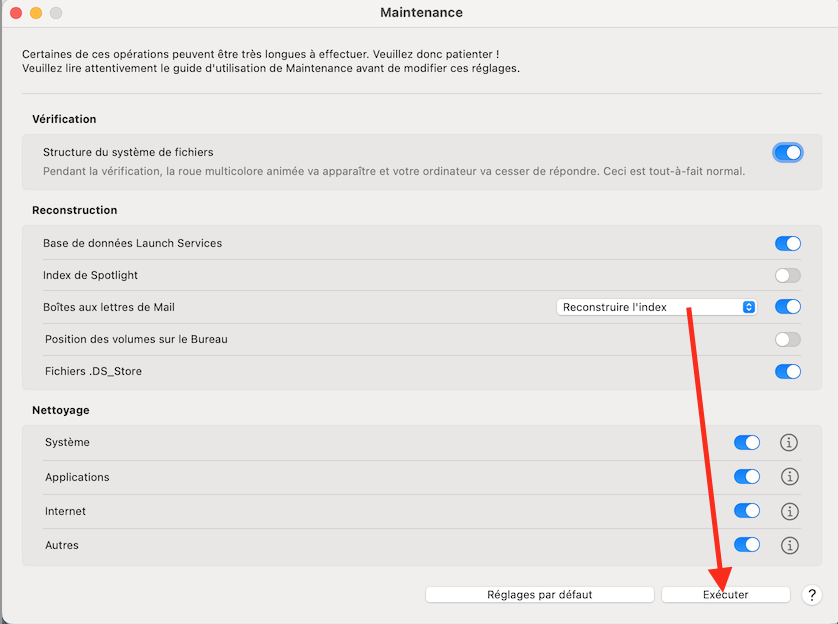This screenshot has height=624, width=838.
Task: Click the Index de Spotlight label
Action: pos(90,275)
